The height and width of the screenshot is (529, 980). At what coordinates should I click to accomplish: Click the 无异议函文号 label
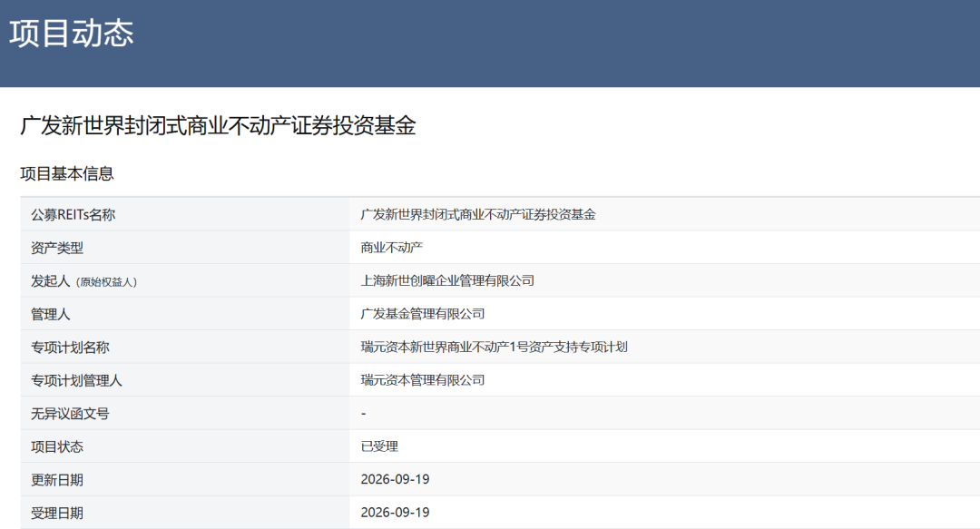tap(70, 414)
